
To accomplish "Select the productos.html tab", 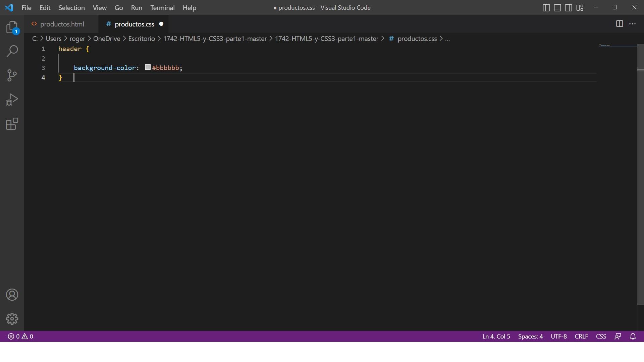I will pos(62,24).
